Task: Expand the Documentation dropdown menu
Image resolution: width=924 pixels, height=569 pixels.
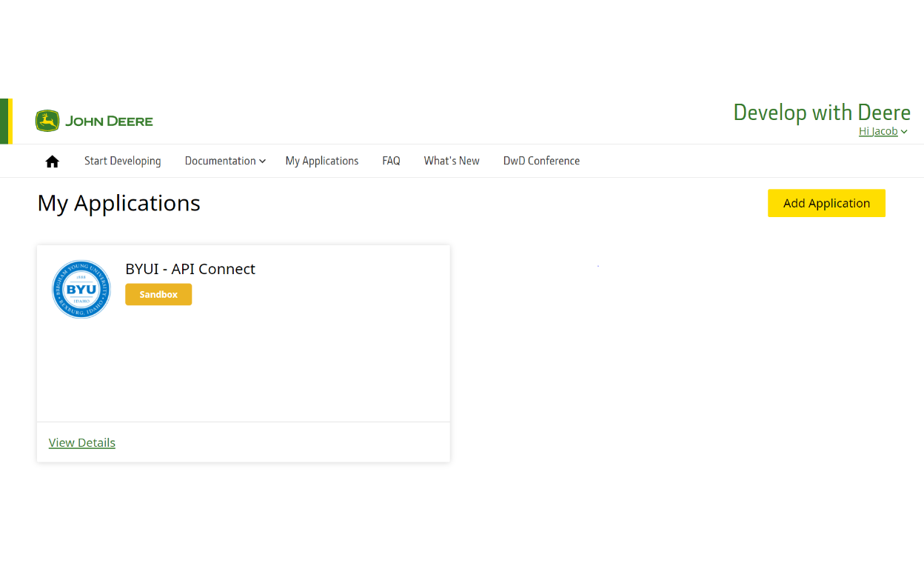Action: pos(225,161)
